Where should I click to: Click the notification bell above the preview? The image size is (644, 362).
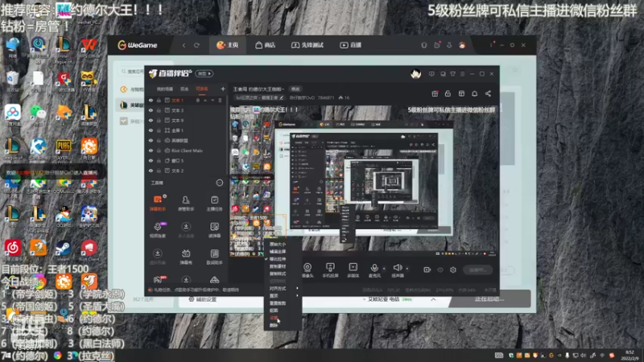(474, 93)
